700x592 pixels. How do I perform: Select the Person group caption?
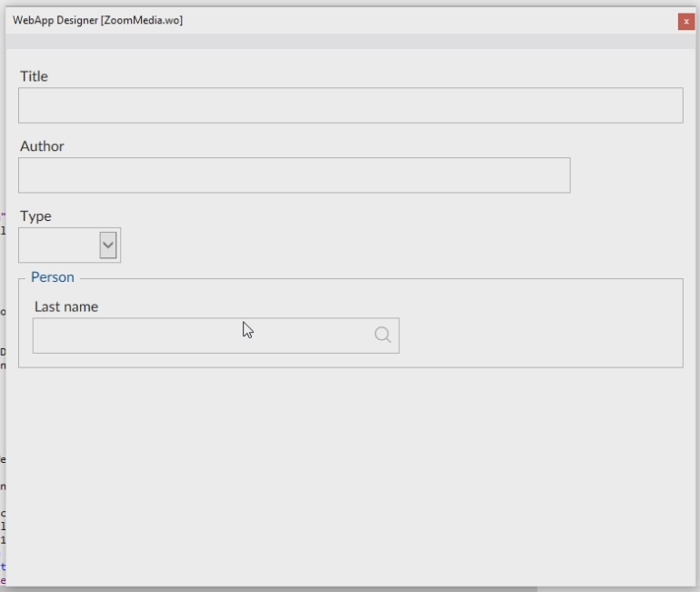pos(53,277)
